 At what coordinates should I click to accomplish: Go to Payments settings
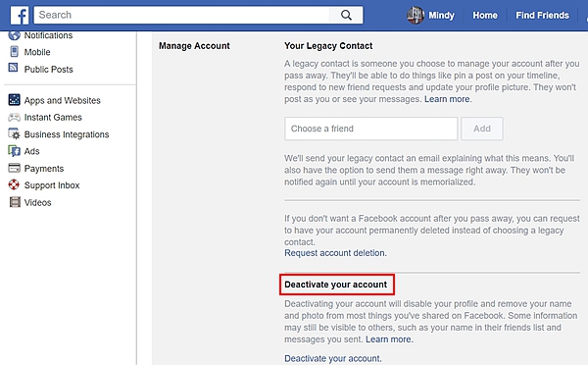44,169
